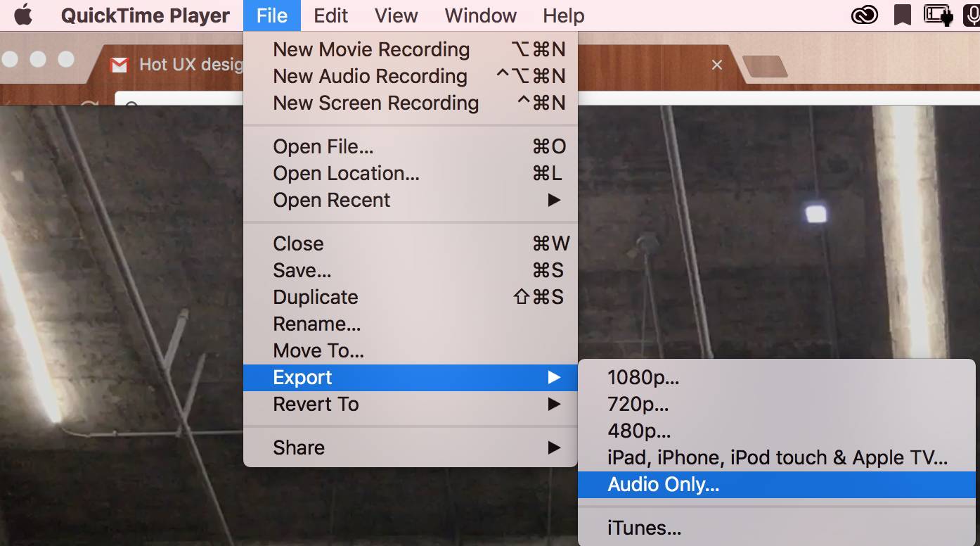Expand the Share submenu
The height and width of the screenshot is (546, 980).
(x=411, y=447)
